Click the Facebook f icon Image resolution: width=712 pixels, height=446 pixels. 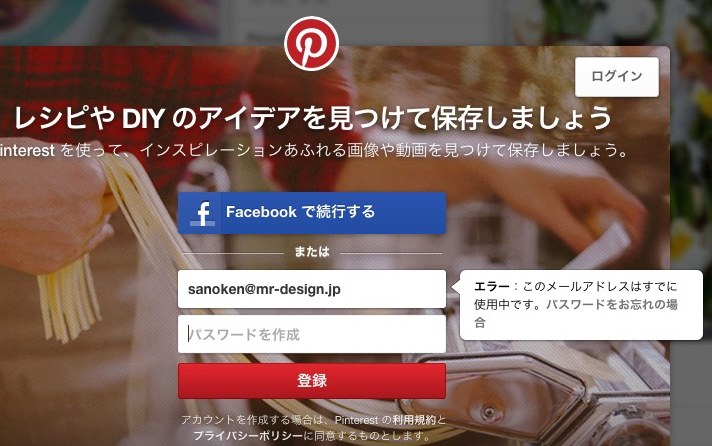coord(203,213)
